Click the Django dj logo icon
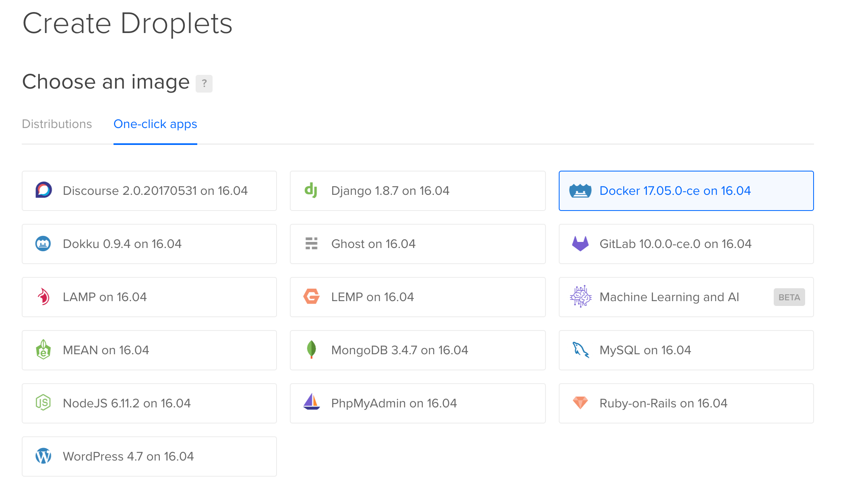Screen dimensions: 847x504 311,190
